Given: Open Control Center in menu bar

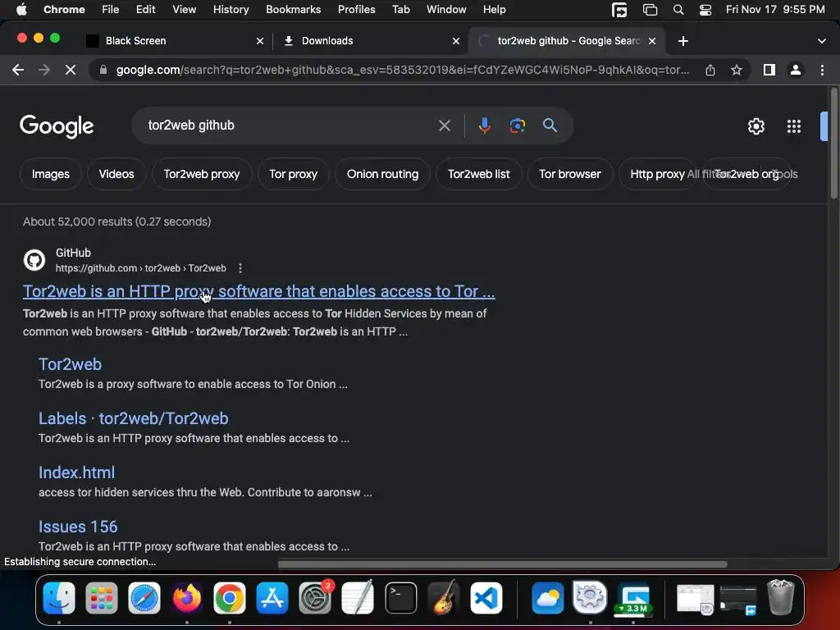Looking at the screenshot, I should (x=705, y=10).
